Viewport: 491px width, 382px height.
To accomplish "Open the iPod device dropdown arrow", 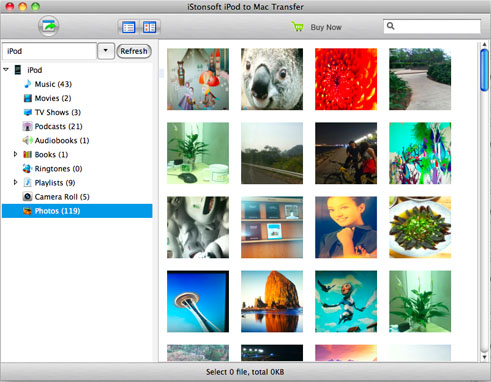I will click(106, 51).
